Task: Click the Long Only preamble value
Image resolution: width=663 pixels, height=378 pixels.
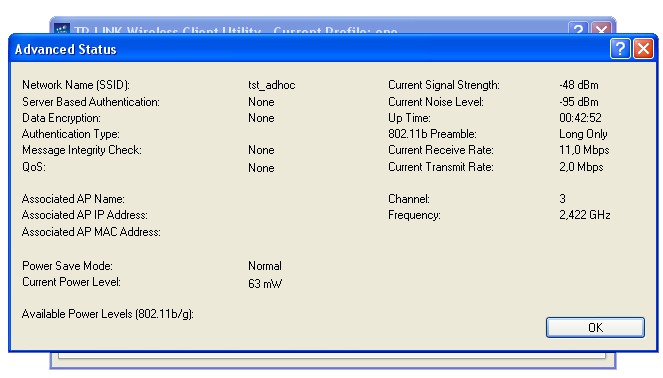Action: pos(584,134)
